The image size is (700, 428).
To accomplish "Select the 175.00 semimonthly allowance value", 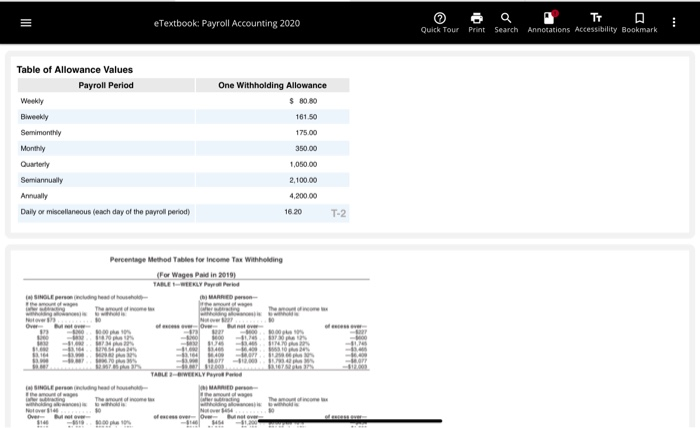I will pyautogui.click(x=306, y=133).
